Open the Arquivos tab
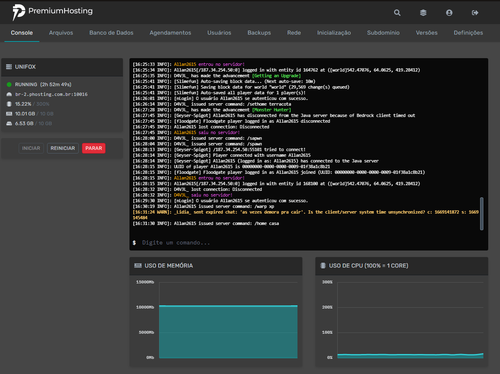 click(61, 33)
